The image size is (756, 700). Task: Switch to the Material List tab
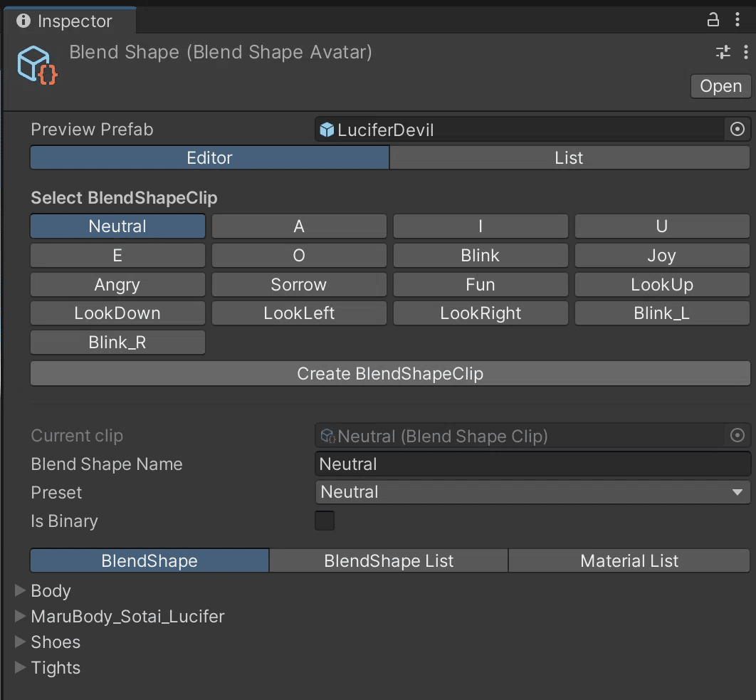tap(629, 561)
